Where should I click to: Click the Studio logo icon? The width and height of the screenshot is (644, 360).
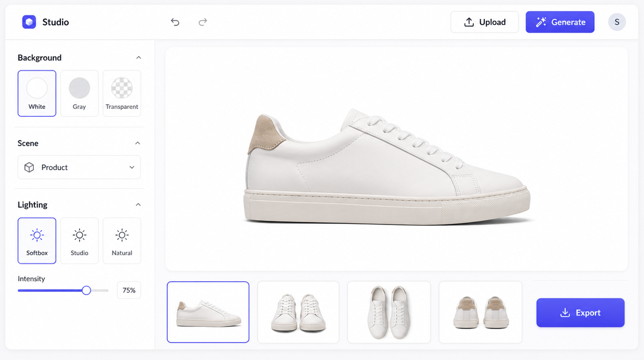point(29,22)
